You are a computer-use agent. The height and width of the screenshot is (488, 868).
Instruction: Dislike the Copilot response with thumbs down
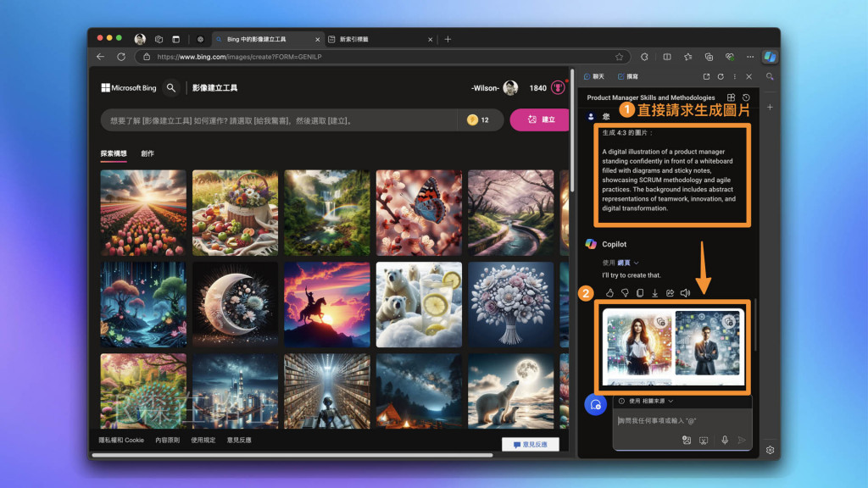coord(625,292)
